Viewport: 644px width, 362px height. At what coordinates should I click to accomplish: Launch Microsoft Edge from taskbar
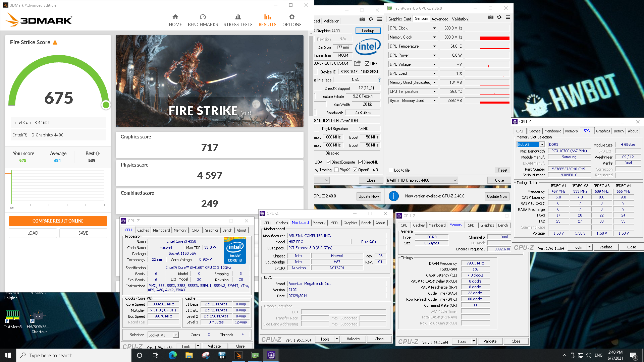tap(172, 355)
